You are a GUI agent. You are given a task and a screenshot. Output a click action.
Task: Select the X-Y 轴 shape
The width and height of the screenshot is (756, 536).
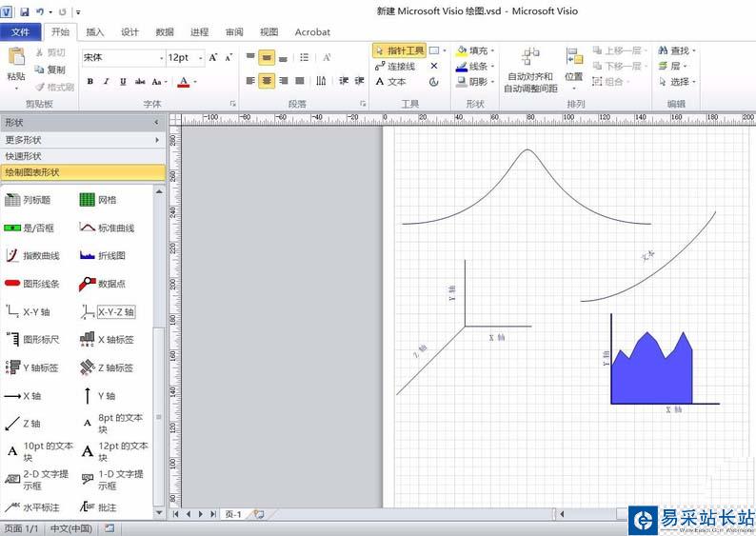[28, 312]
